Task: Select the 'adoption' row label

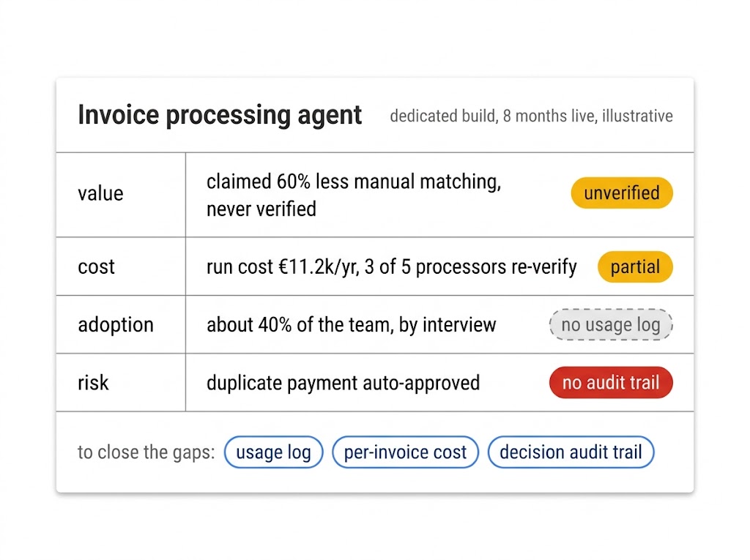Action: 116,325
